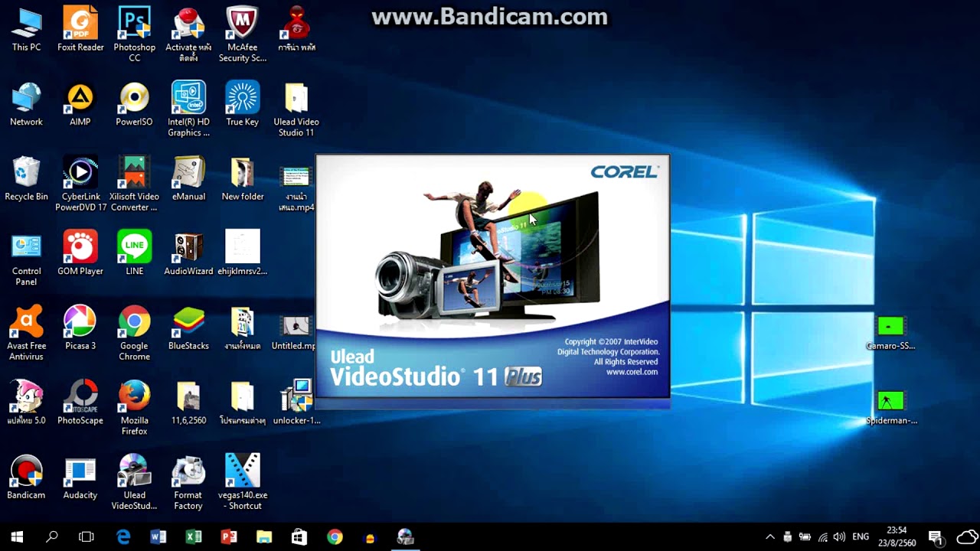Select the GOM Player icon

tap(80, 253)
